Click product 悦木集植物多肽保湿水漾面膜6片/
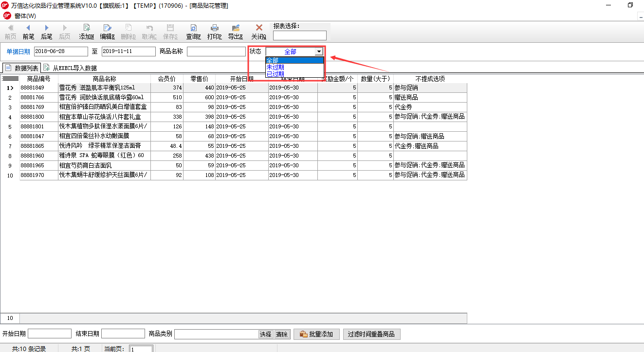Screen dimensions: 644x352 (x=104, y=127)
